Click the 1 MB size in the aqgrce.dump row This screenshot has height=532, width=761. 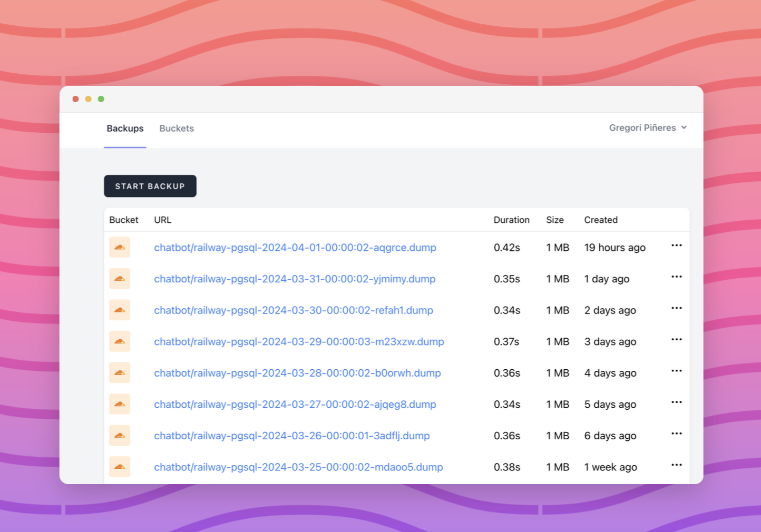click(558, 248)
